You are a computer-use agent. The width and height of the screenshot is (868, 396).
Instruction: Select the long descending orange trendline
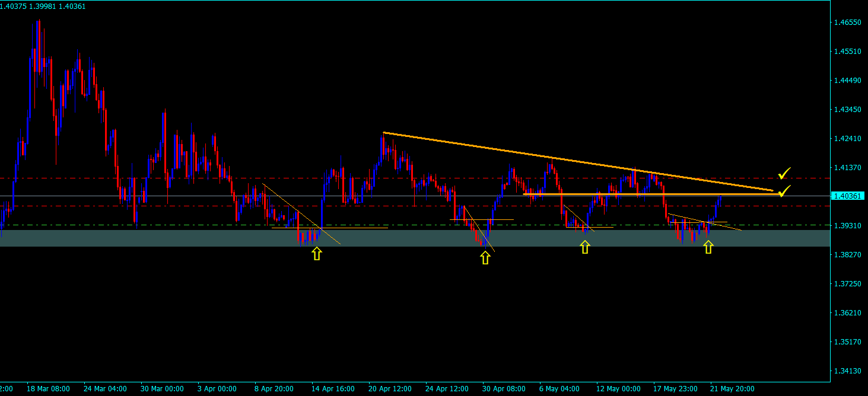tap(578, 161)
